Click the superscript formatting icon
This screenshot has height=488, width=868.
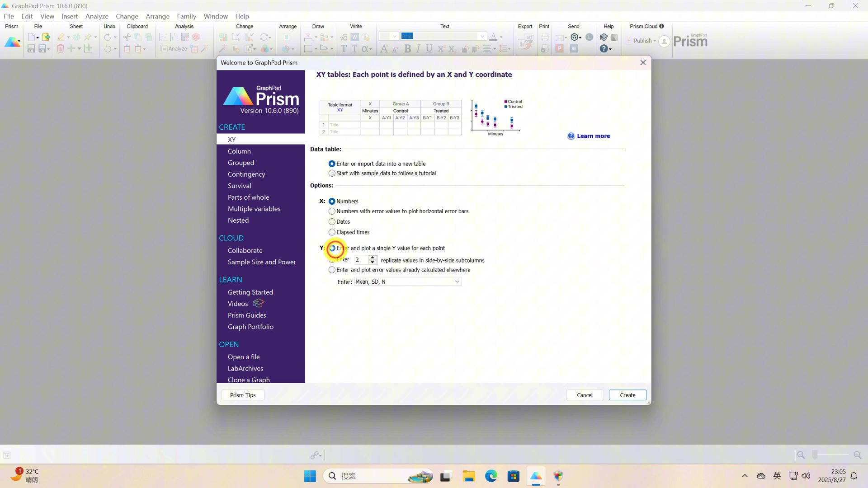[441, 49]
